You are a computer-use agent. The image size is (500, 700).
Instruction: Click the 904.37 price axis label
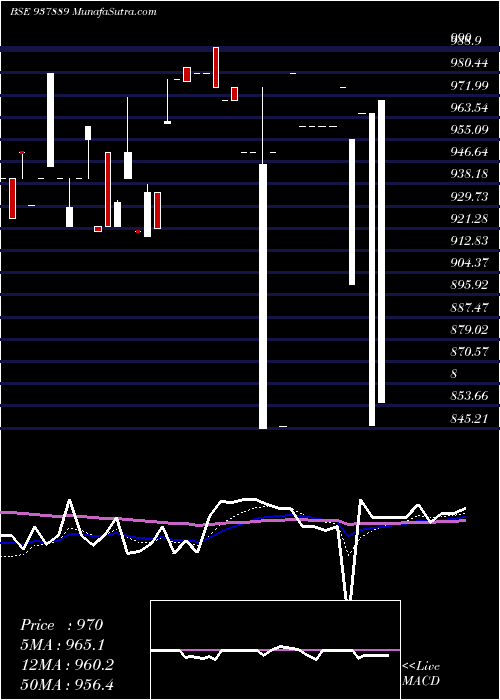tap(469, 263)
